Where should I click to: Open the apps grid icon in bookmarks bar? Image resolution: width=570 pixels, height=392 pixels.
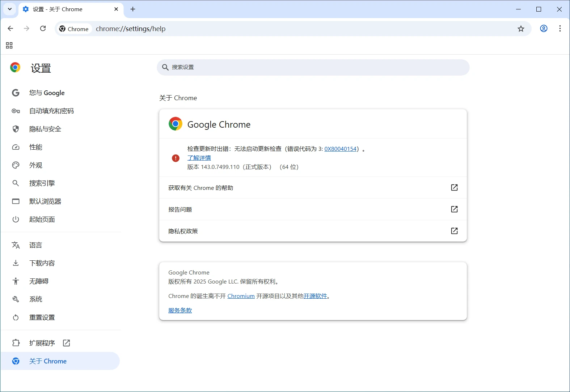click(9, 46)
